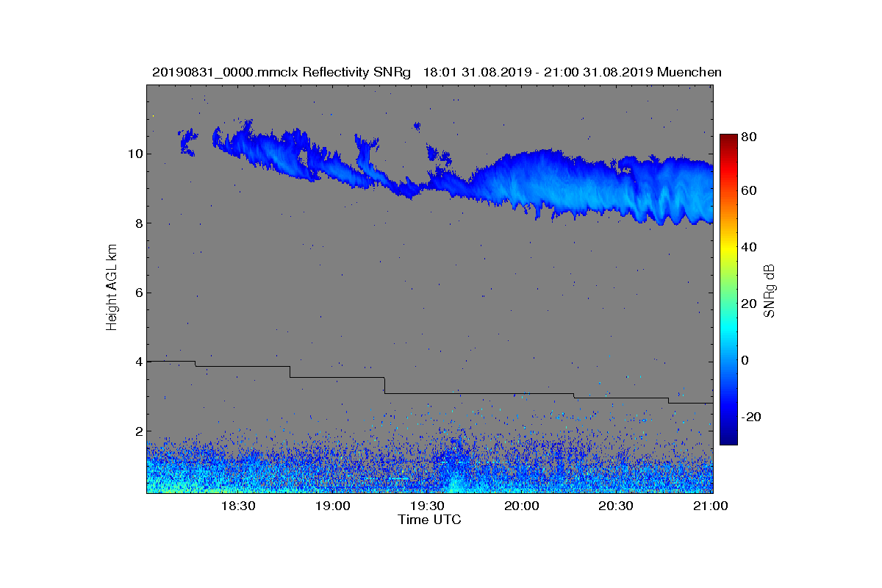Click the dark red top of colorbar

[728, 138]
